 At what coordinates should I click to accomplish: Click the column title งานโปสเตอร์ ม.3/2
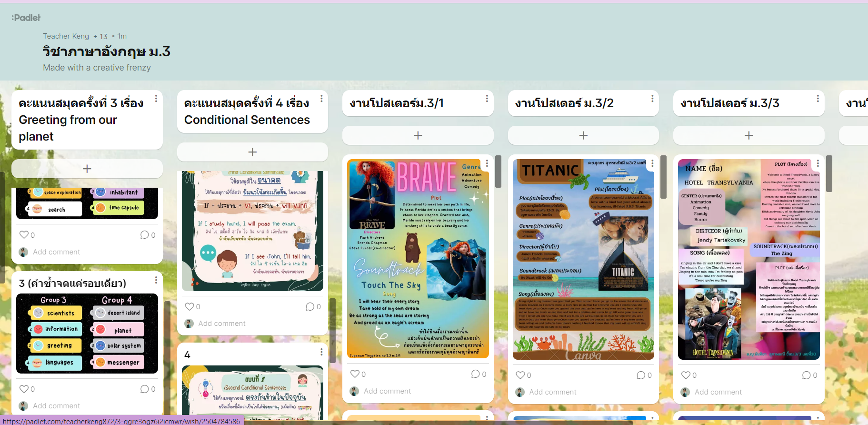coord(564,103)
